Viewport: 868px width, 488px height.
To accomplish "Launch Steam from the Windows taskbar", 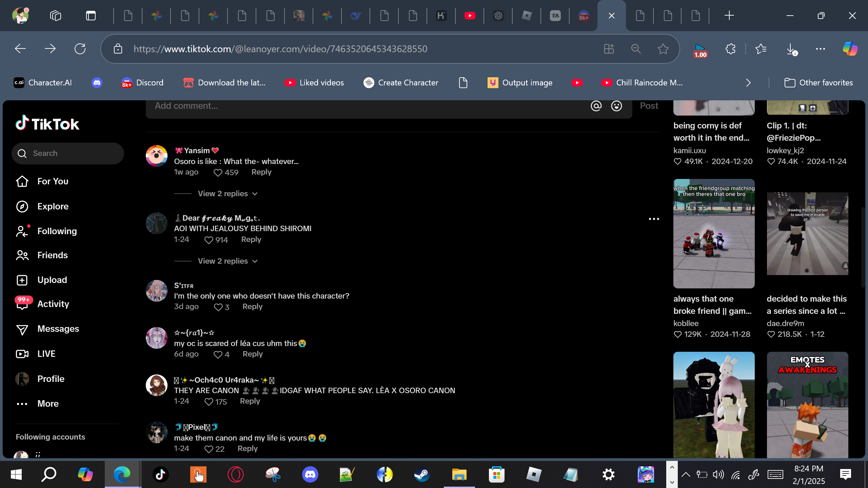I will point(422,474).
